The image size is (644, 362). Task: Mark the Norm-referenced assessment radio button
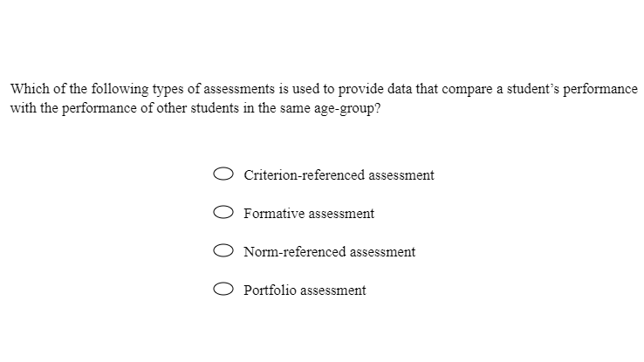coord(223,250)
